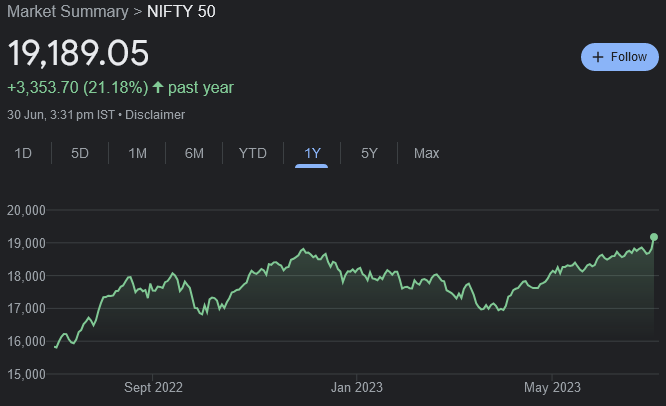Show the Max range chart
Viewport: 666px width, 406px height.
pos(426,153)
